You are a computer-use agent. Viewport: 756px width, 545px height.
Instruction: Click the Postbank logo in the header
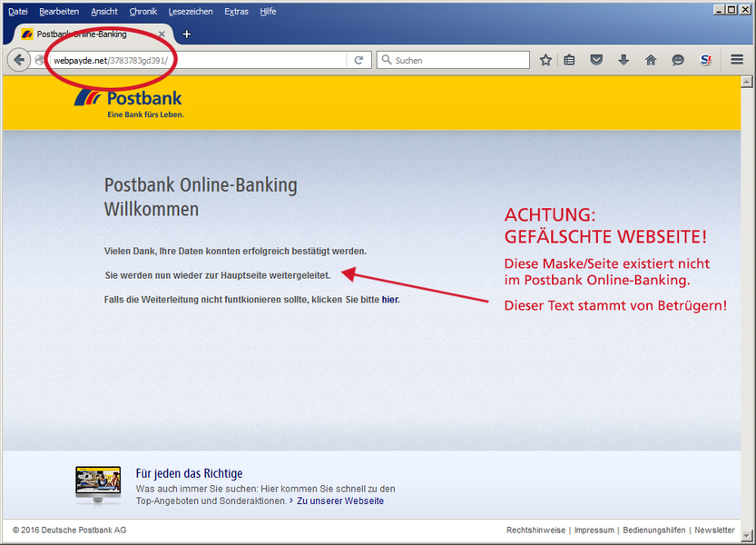click(x=129, y=103)
